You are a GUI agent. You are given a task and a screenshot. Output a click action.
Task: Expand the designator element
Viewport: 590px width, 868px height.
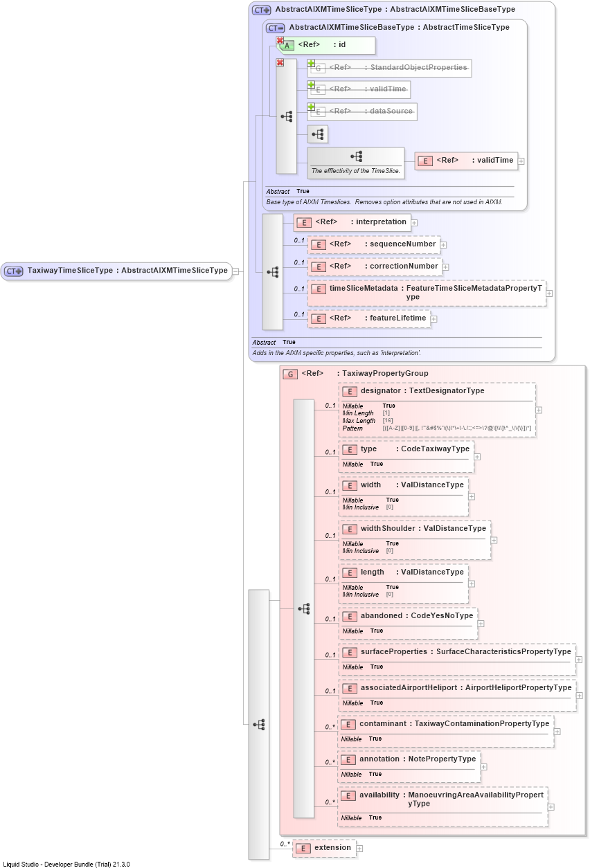click(x=539, y=410)
